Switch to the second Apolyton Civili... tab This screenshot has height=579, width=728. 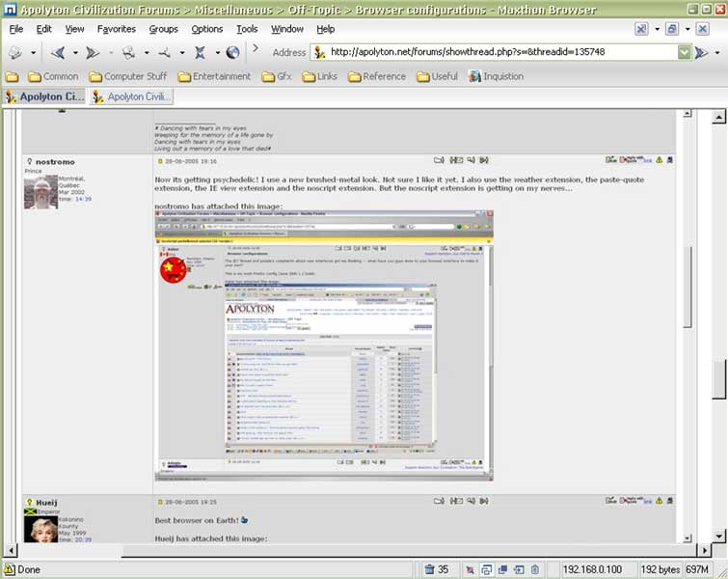coord(133,96)
